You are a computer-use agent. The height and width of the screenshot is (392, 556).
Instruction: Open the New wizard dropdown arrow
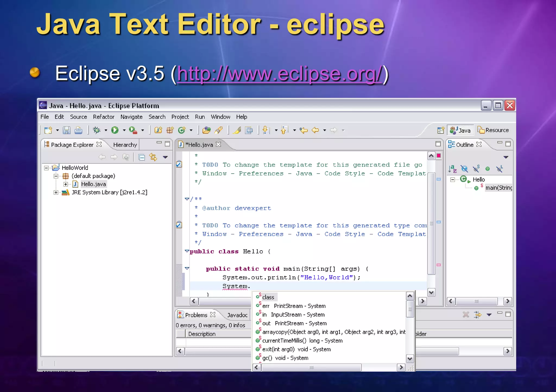(57, 130)
